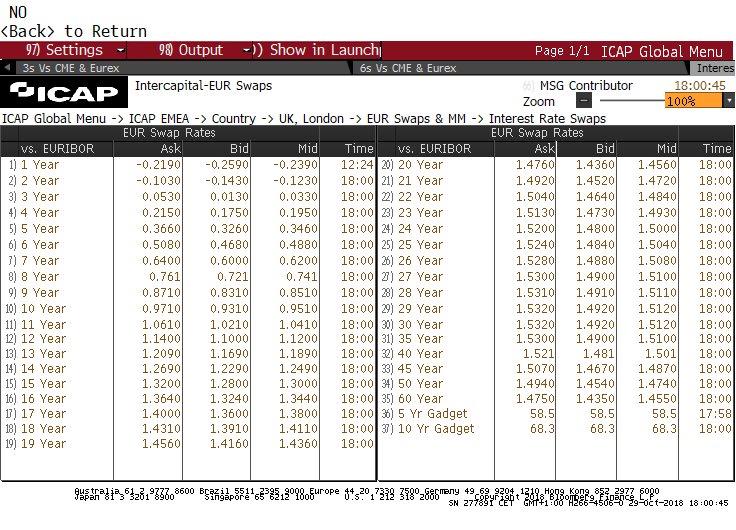The image size is (736, 530).
Task: Select row 15) 15 Year
Action: pyautogui.click(x=188, y=384)
